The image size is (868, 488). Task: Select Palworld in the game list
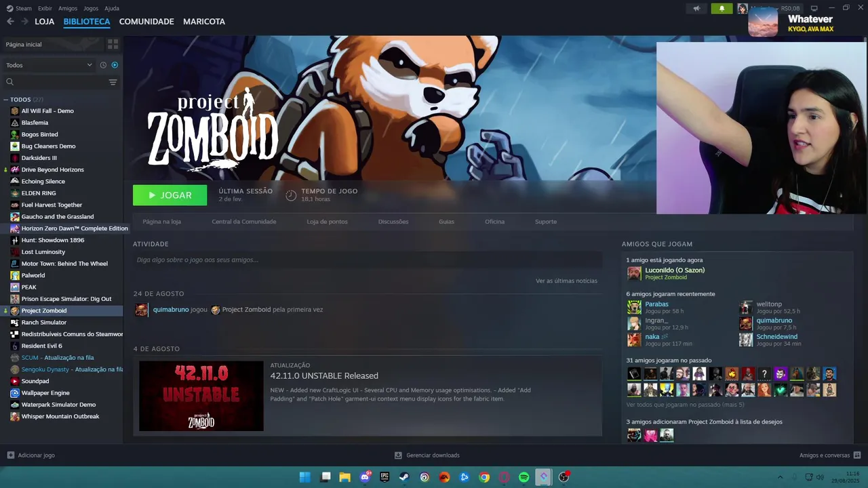pyautogui.click(x=33, y=275)
